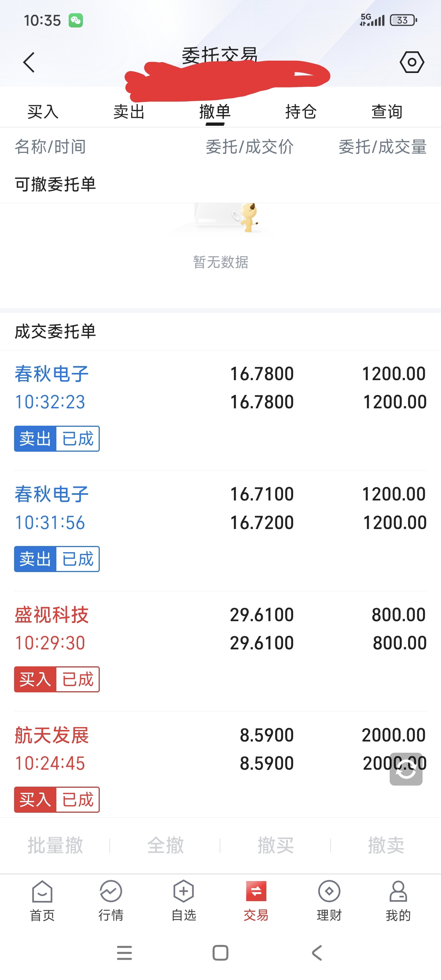
Task: Switch to the 买入 tab
Action: point(43,112)
